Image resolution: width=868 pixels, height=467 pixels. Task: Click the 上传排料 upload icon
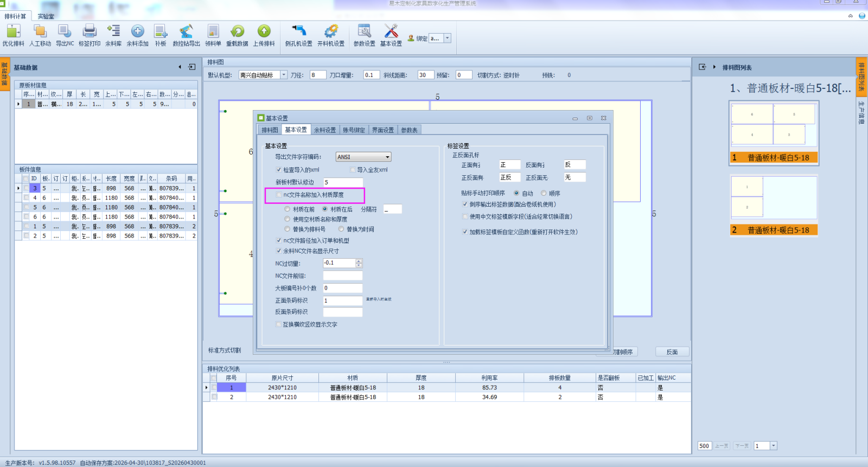pyautogui.click(x=264, y=31)
